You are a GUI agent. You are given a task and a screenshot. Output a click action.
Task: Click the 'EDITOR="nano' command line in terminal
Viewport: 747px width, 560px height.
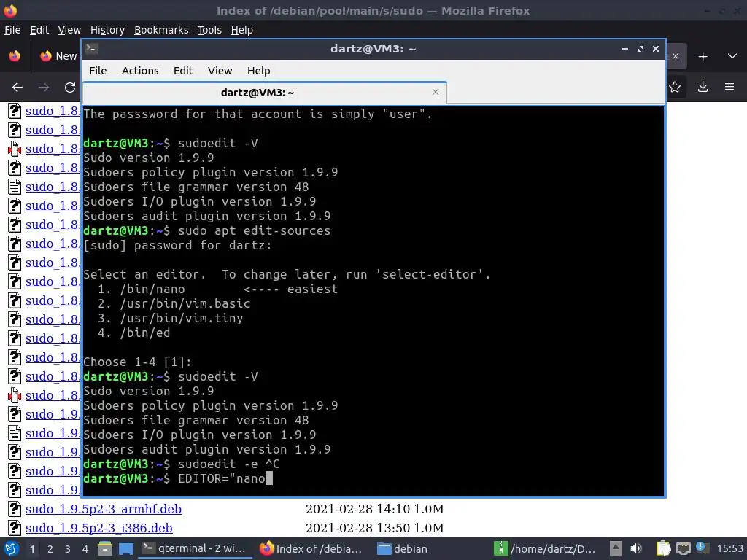pos(222,478)
